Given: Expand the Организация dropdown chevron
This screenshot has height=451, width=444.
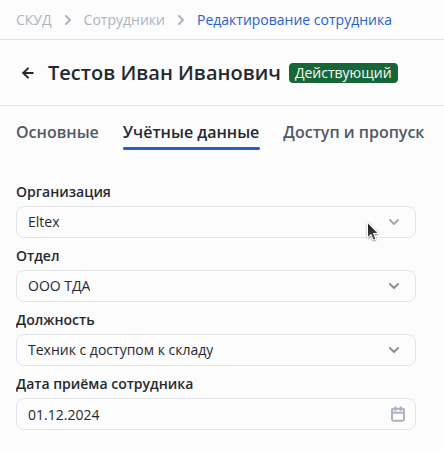Looking at the screenshot, I should (x=394, y=222).
